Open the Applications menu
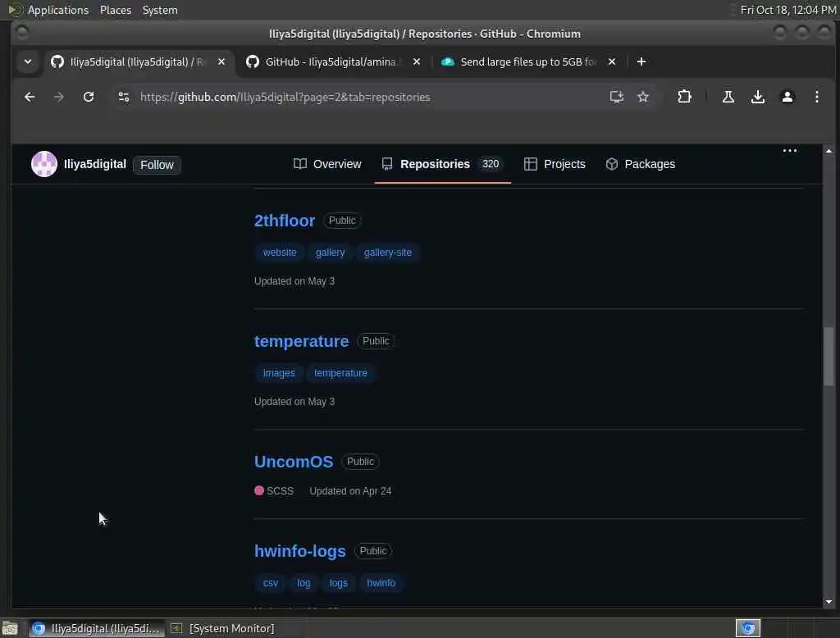Screen dimensions: 840x638 click(48, 10)
